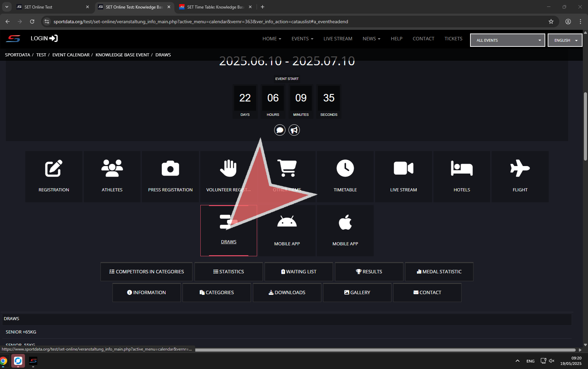Image resolution: width=588 pixels, height=369 pixels.
Task: Click the megaphone announcement icon
Action: click(294, 130)
